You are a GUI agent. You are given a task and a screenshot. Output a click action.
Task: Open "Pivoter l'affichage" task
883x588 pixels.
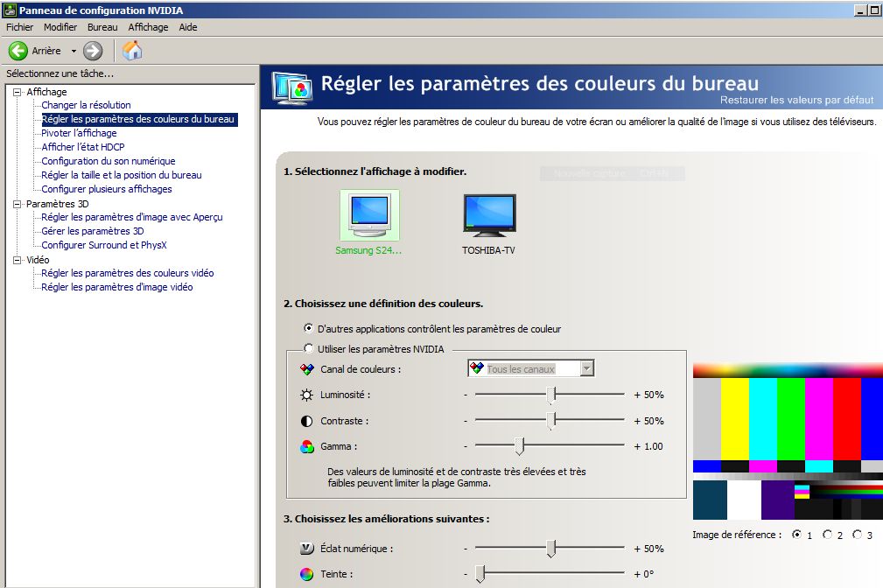click(79, 133)
